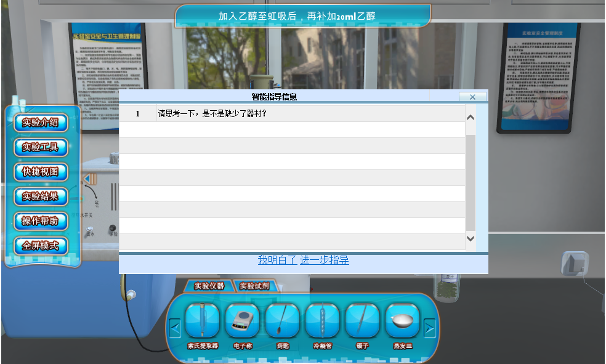The width and height of the screenshot is (606, 364).
Task: Toggle 全屏模式 fullscreen mode
Action: click(x=41, y=245)
